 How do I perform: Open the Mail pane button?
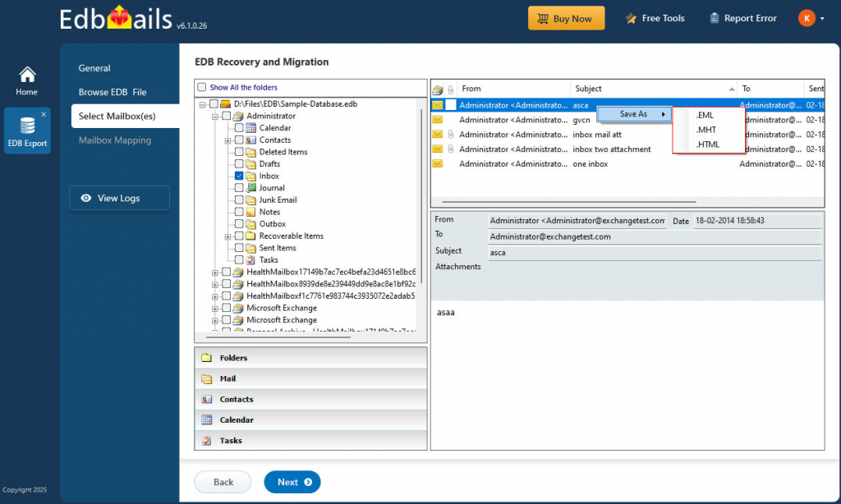[x=310, y=378]
